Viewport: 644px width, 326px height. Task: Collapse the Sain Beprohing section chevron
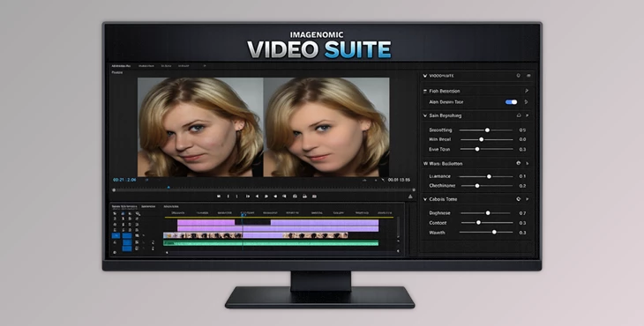(x=425, y=115)
